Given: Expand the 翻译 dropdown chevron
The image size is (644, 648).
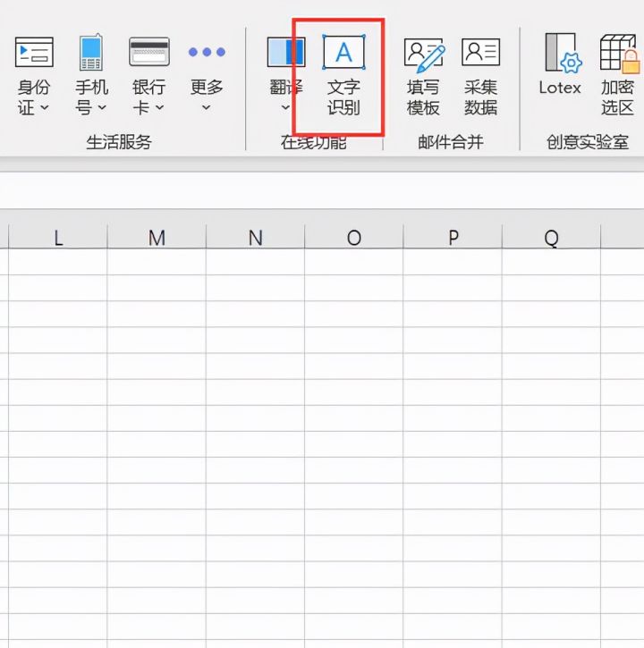Looking at the screenshot, I should (x=285, y=108).
